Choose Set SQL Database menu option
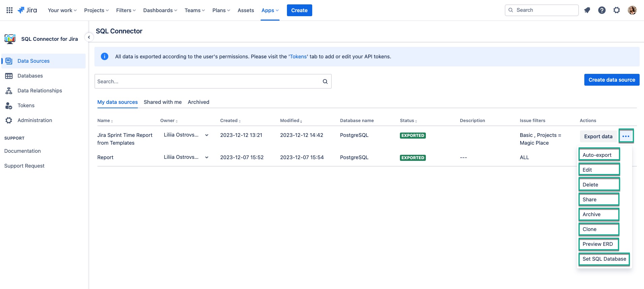The width and height of the screenshot is (644, 289). click(x=604, y=259)
